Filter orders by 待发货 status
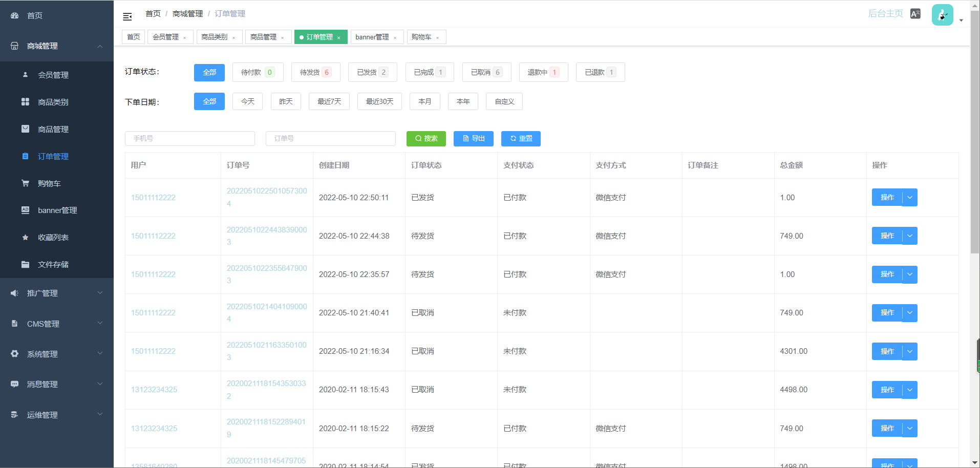The height and width of the screenshot is (468, 980). (316, 72)
